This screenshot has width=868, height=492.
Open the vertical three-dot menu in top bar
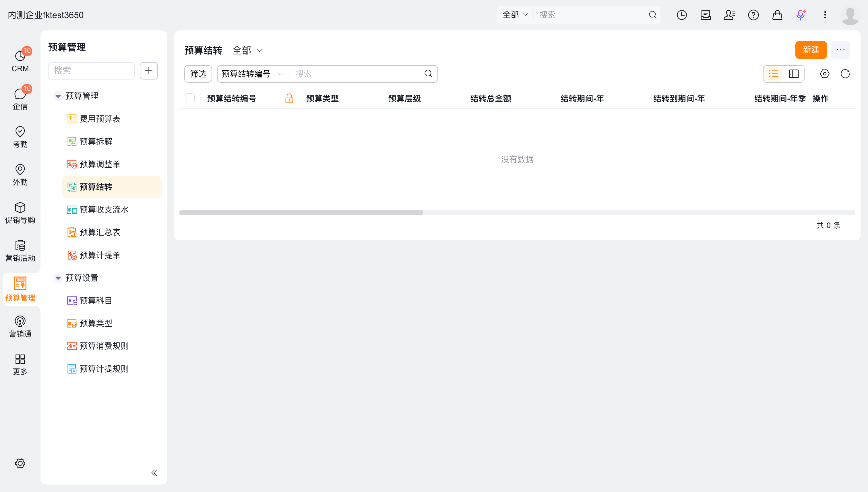825,15
